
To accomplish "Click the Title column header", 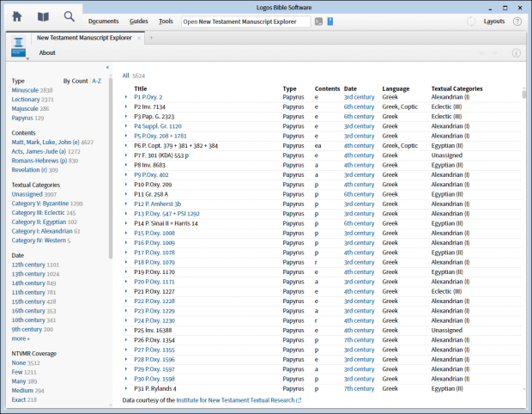I will point(141,88).
